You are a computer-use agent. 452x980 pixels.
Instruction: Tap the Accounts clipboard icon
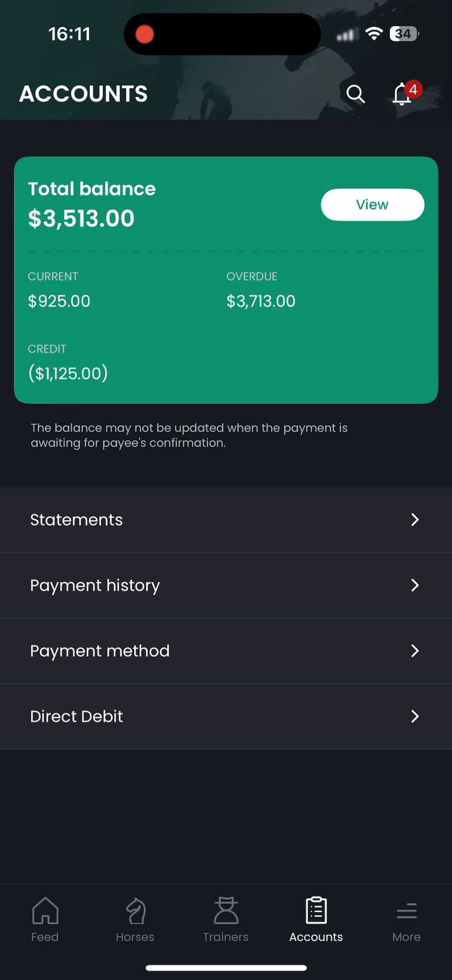(x=316, y=911)
